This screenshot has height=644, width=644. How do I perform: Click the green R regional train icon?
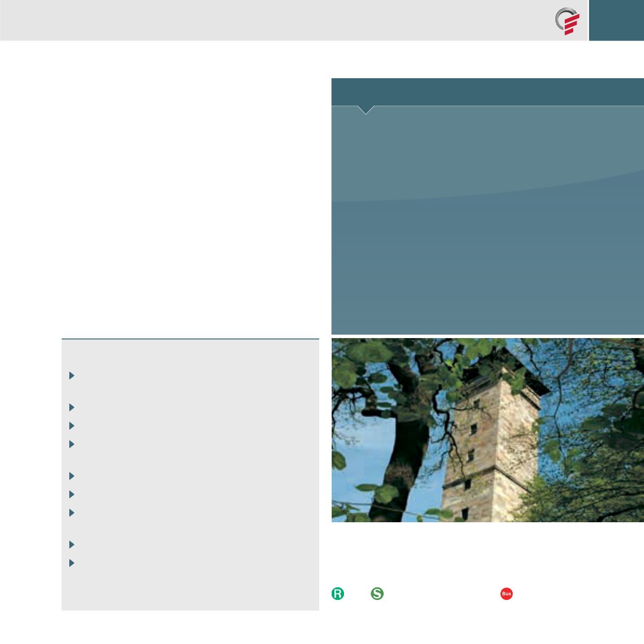pyautogui.click(x=337, y=594)
